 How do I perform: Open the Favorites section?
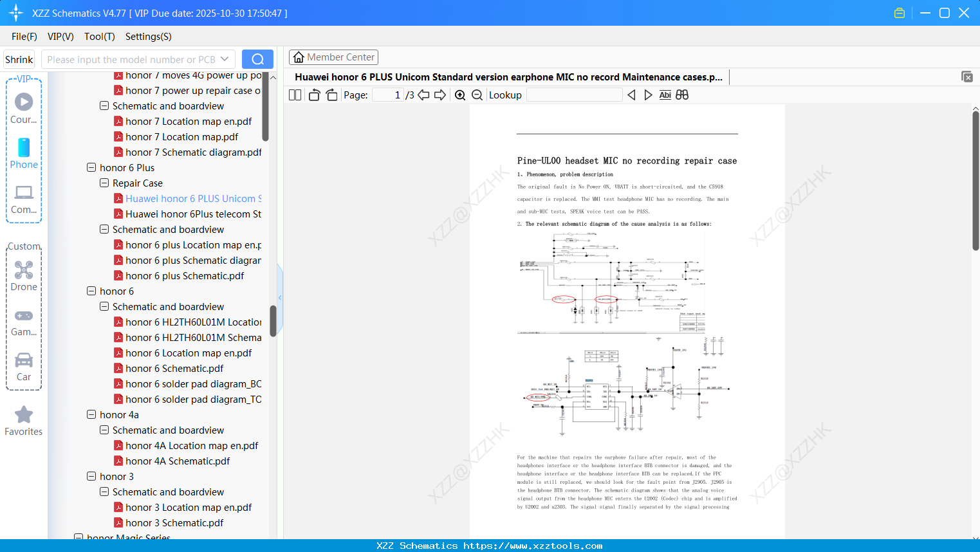coord(24,421)
